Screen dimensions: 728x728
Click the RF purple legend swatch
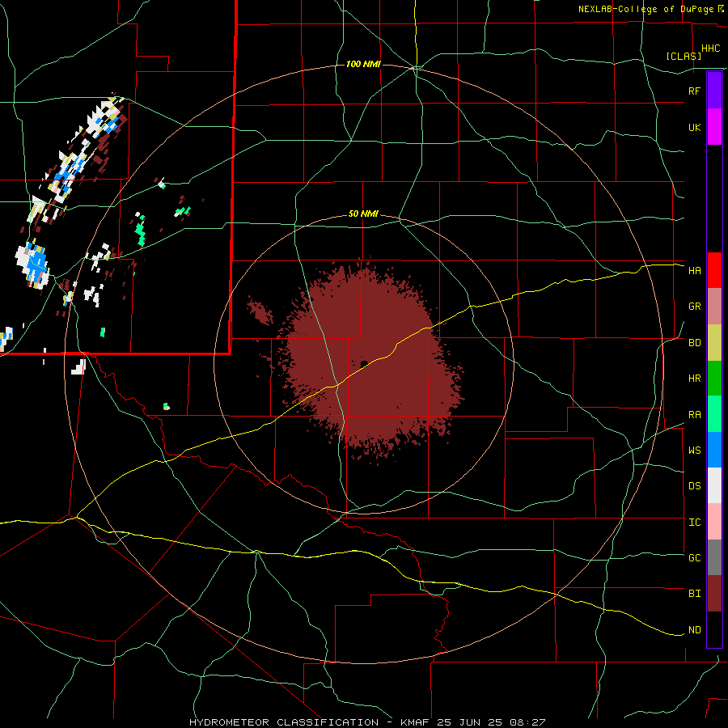(714, 90)
